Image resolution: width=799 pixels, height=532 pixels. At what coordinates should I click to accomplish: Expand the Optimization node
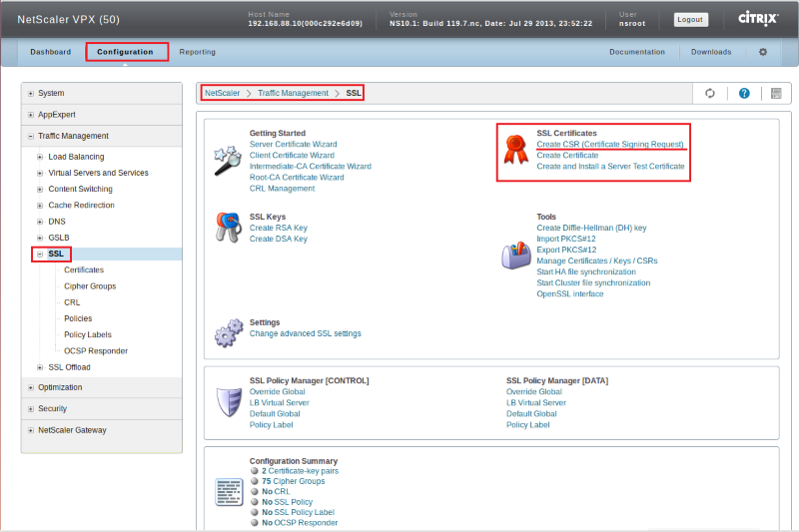[x=31, y=388]
